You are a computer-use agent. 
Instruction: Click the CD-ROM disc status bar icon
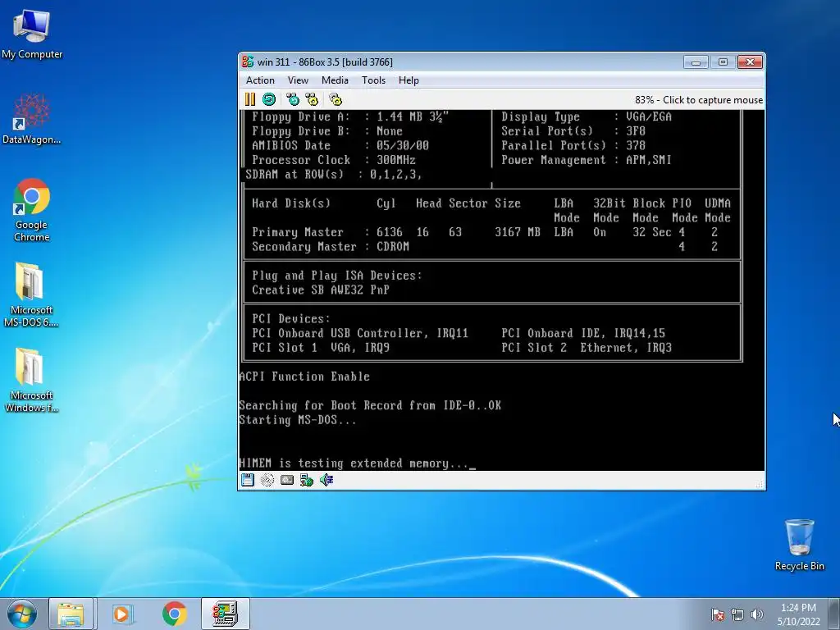tap(267, 480)
